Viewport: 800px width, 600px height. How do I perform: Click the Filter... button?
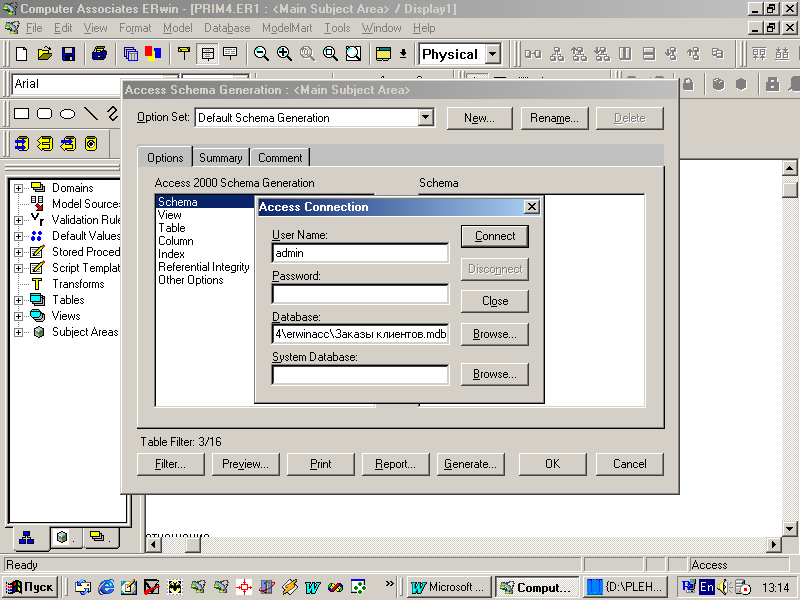coord(170,464)
